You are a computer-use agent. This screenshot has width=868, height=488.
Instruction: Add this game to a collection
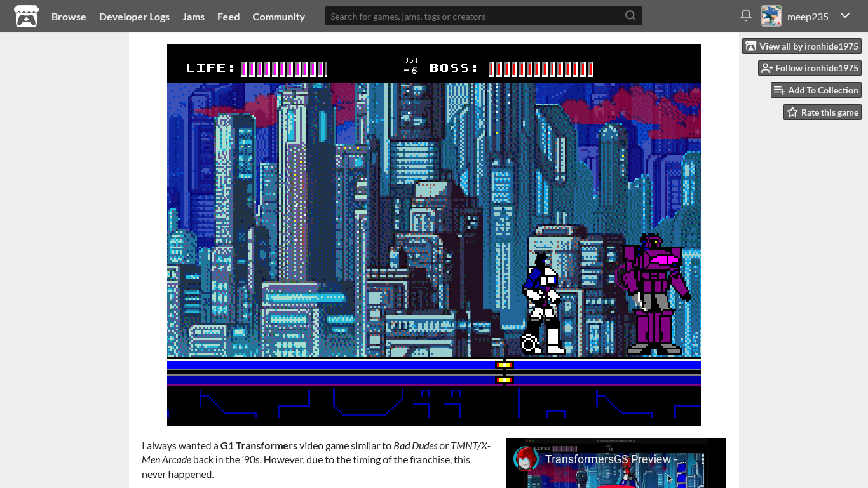coord(816,90)
